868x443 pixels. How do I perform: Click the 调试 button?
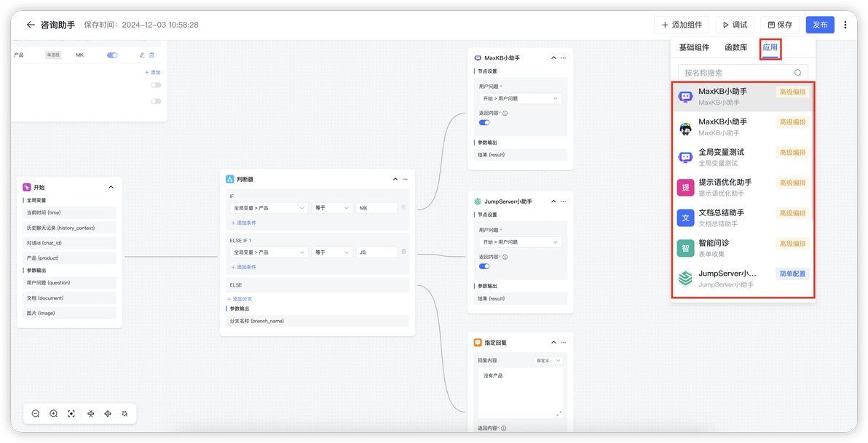(735, 25)
